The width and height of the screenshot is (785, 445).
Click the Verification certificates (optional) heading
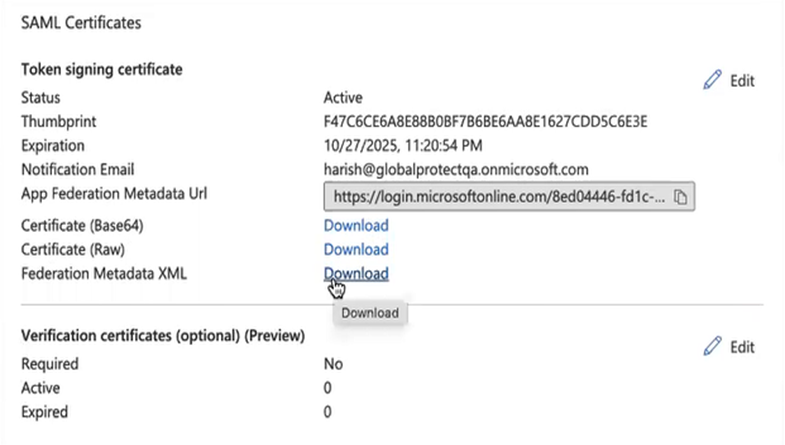pos(162,337)
